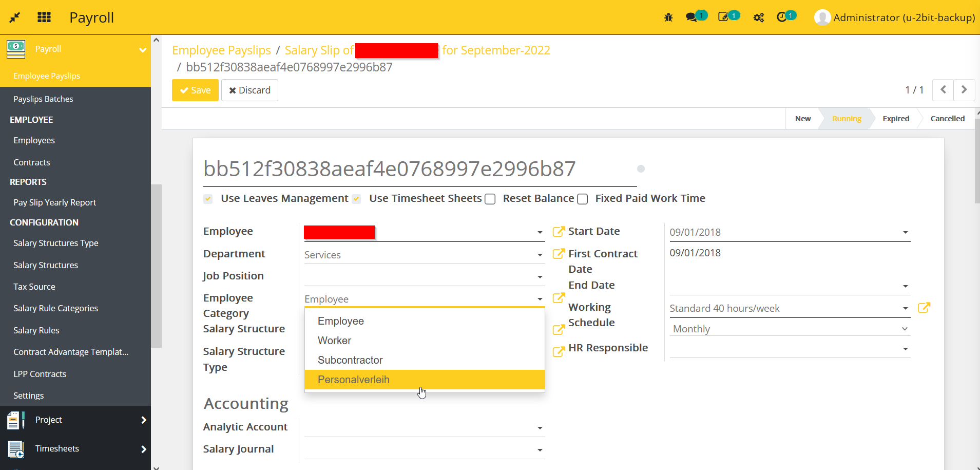Open the activity clock notifications

coord(783,17)
